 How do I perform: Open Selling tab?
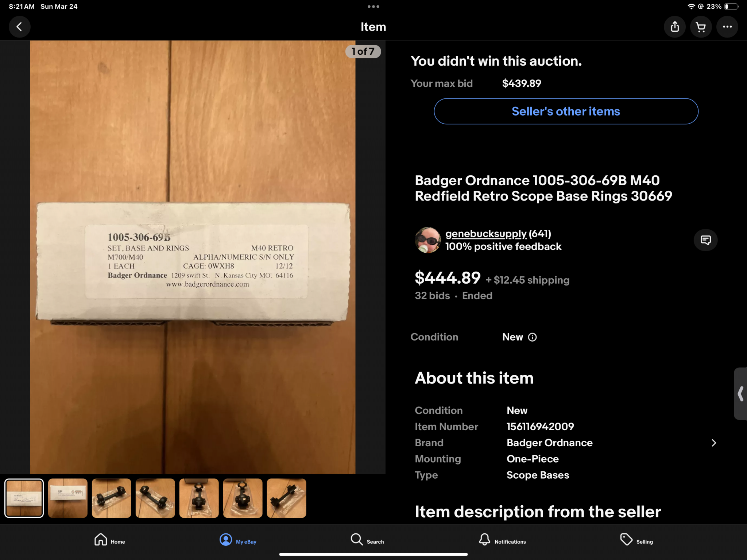pyautogui.click(x=636, y=540)
